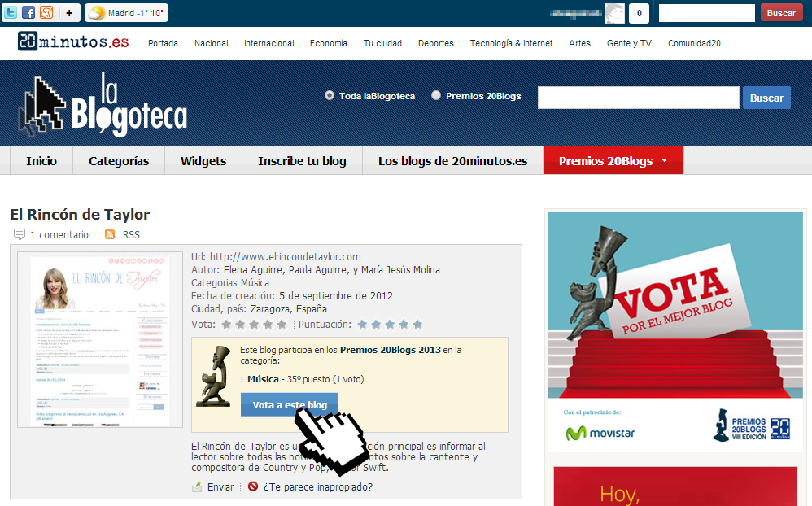This screenshot has height=506, width=812.
Task: Click the comment bubble icon
Action: 20,235
